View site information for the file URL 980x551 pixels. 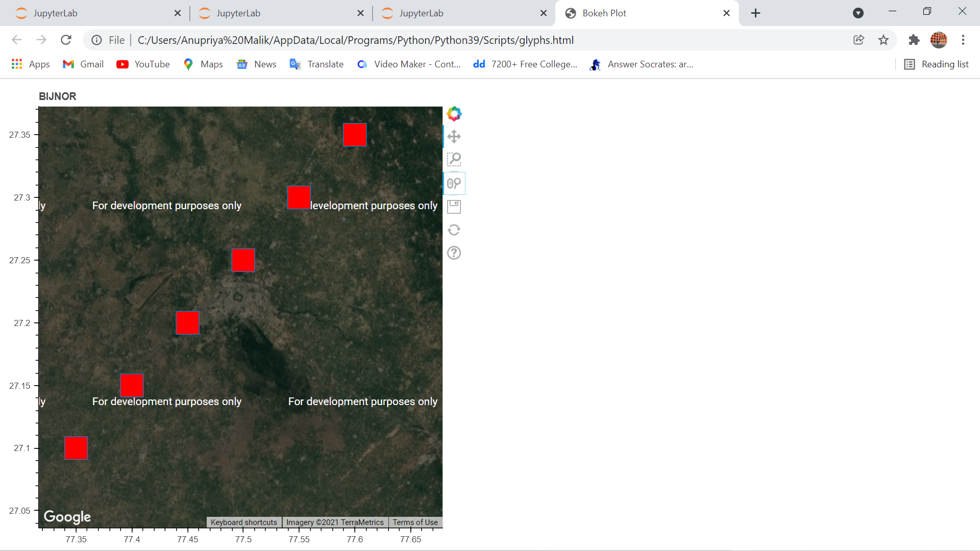tap(96, 40)
